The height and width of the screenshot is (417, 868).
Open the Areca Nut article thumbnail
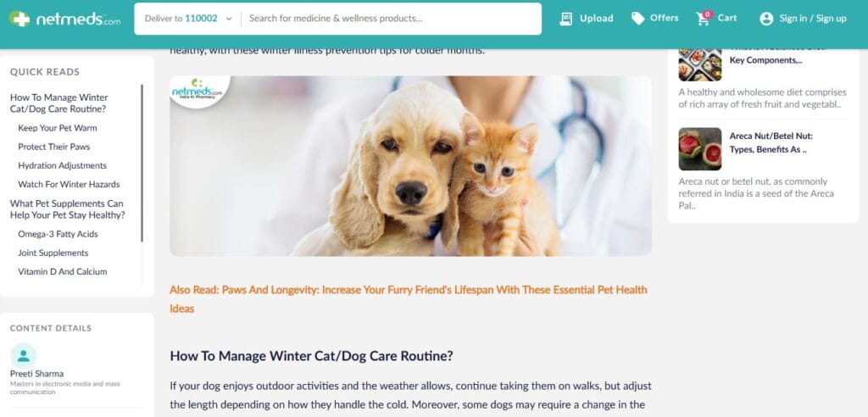click(x=700, y=149)
